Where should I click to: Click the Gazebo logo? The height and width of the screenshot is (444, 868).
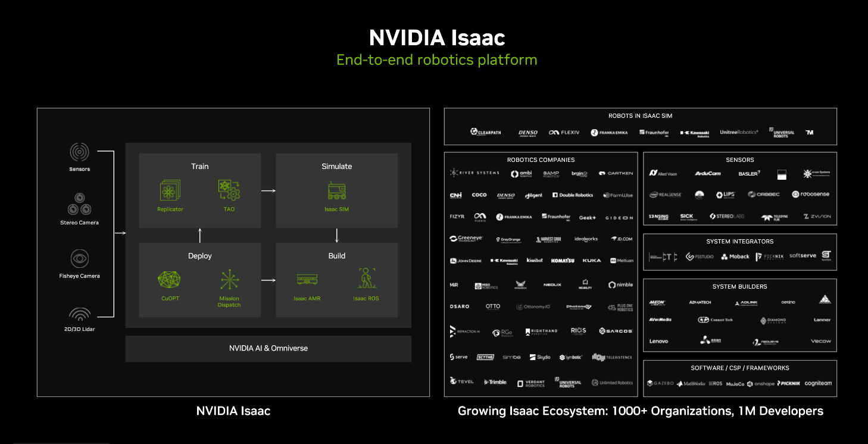coord(660,383)
